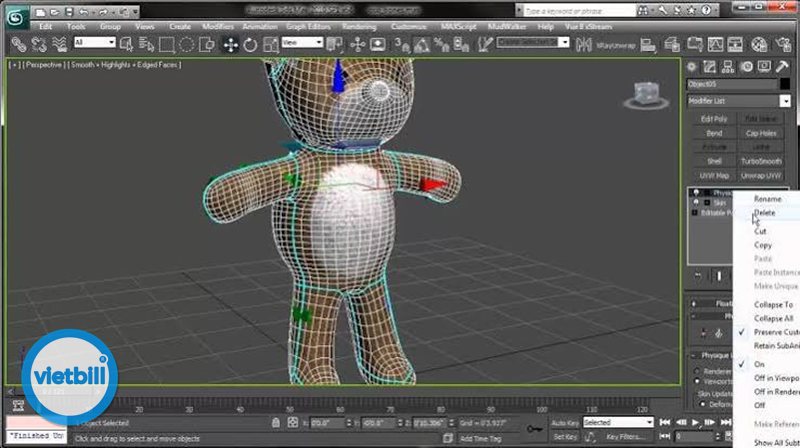Click the Add Time Tag area
800x448 pixels.
click(x=480, y=439)
